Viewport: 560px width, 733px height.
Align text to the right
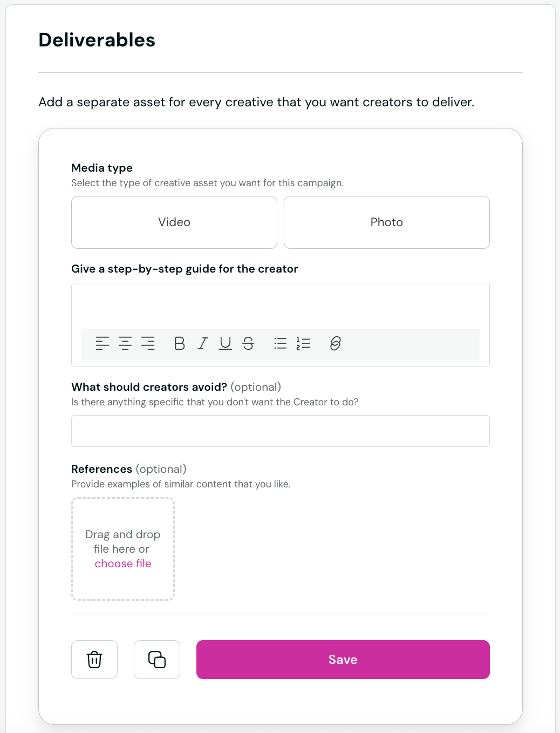148,343
